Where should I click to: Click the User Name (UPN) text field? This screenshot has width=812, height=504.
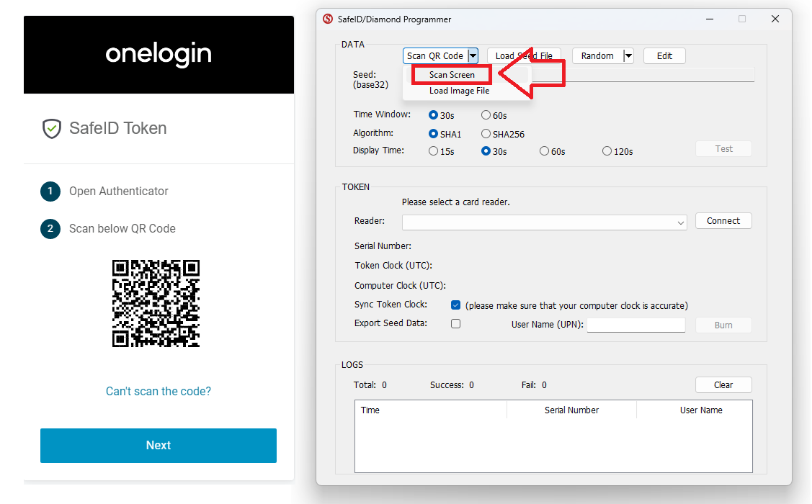(x=636, y=325)
